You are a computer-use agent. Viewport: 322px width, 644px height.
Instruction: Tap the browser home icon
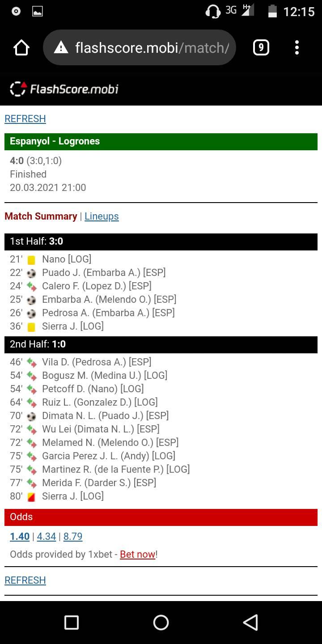21,47
